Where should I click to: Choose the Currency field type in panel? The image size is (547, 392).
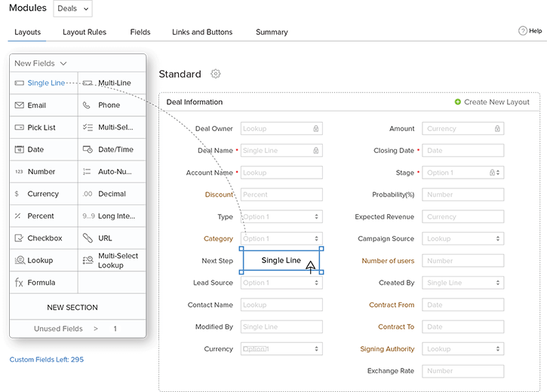click(x=44, y=194)
